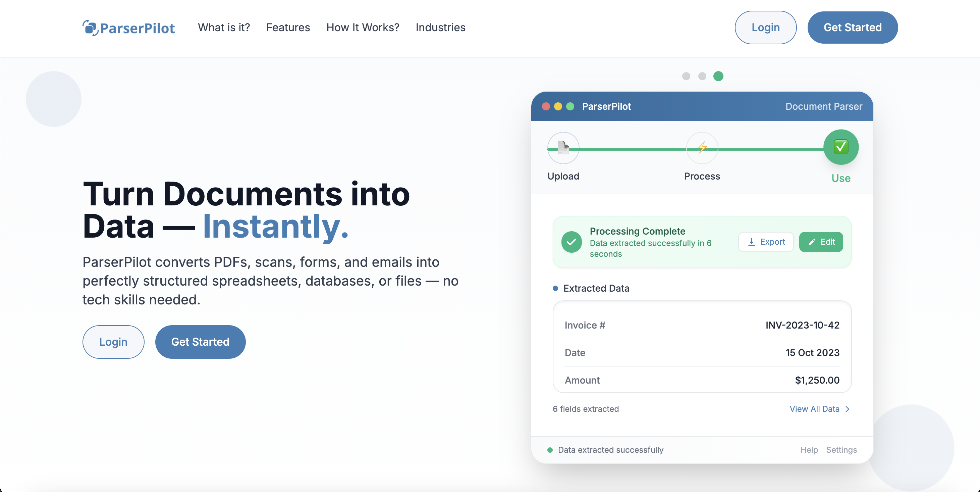Open the Features nav item
Image resolution: width=980 pixels, height=492 pixels.
click(288, 28)
